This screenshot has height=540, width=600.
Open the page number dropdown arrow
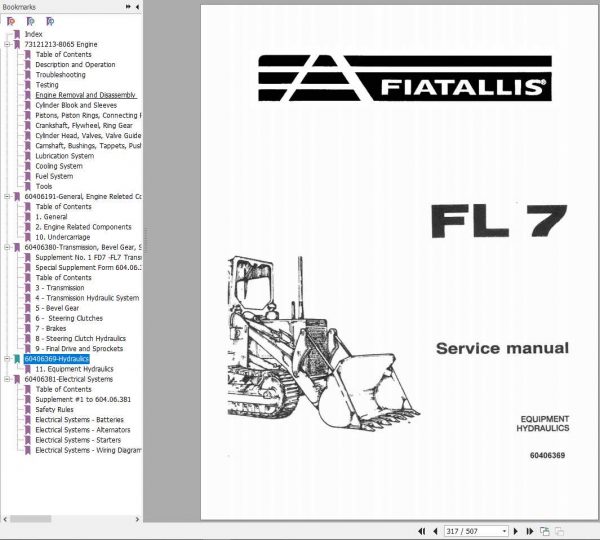[x=504, y=531]
